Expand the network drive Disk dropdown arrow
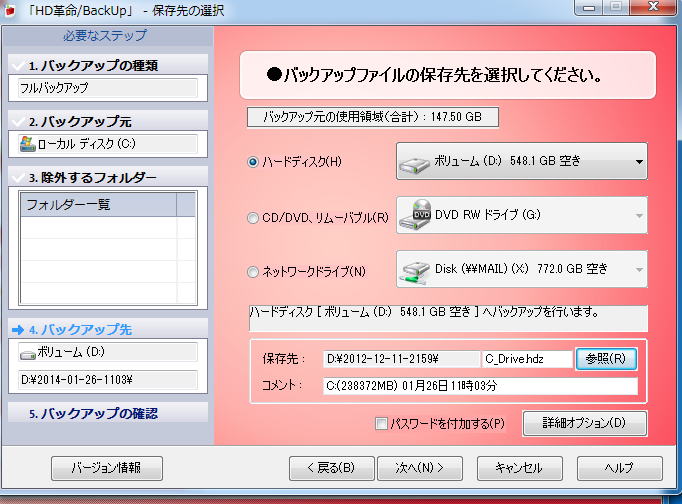The image size is (682, 504). [638, 269]
